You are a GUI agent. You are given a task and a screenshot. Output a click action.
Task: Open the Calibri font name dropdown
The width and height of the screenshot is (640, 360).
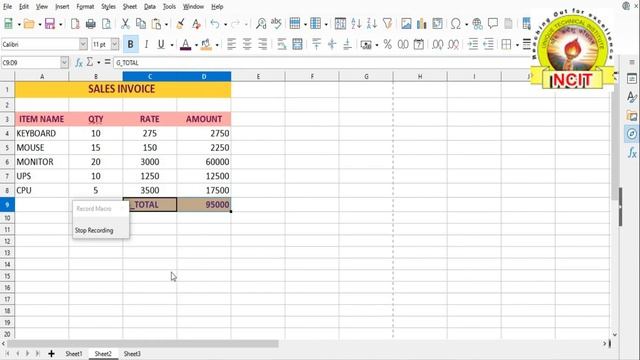click(83, 44)
